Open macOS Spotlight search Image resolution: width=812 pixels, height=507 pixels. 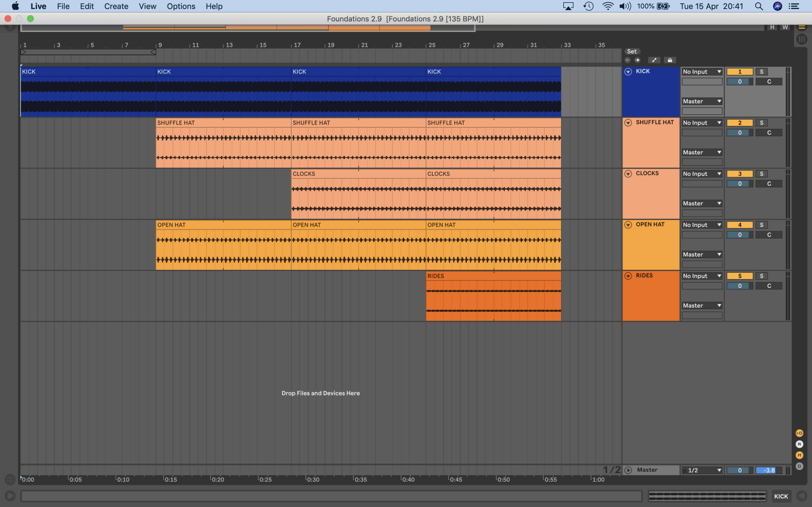click(759, 6)
